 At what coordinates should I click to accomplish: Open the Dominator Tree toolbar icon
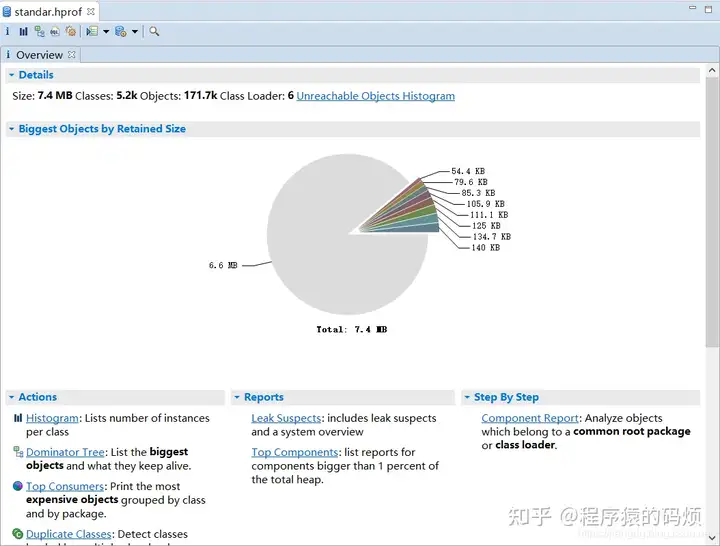[39, 31]
